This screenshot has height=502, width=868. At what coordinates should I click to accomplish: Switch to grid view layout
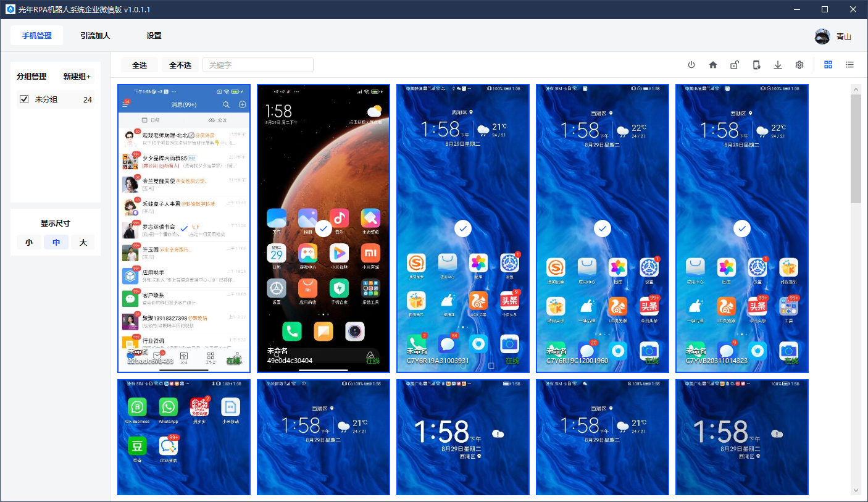[x=828, y=65]
